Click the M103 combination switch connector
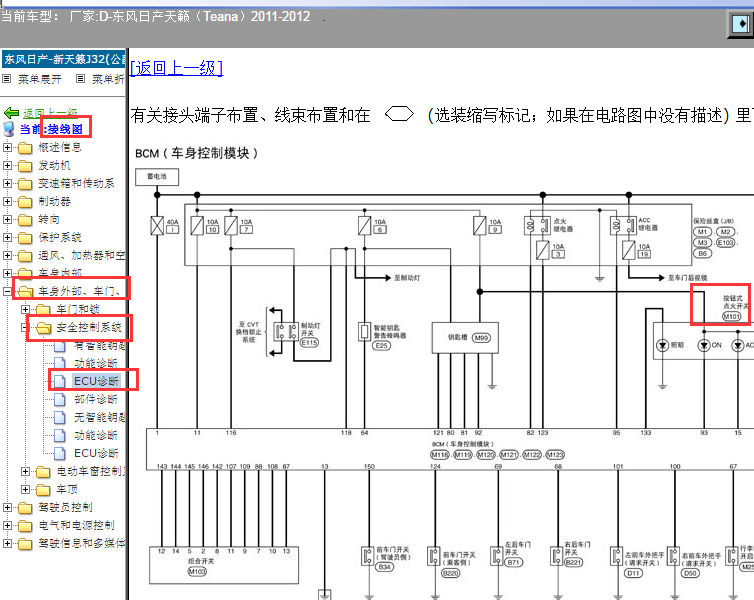Viewport: 754px width, 600px height. [197, 572]
